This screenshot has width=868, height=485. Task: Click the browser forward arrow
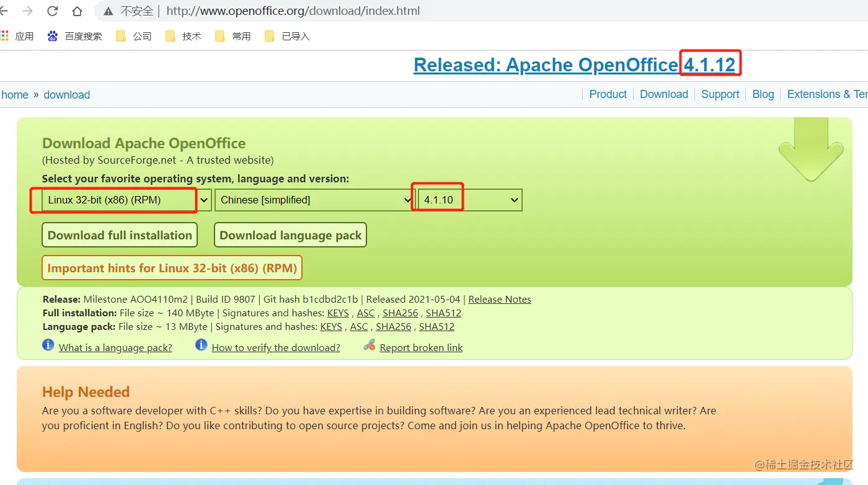coord(27,11)
